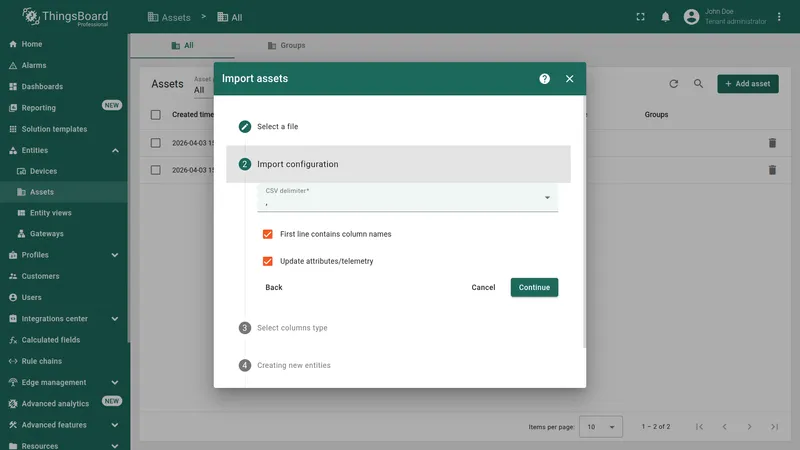Screen dimensions: 800x450
Task: Open the notifications bell
Action: [x=665, y=17]
